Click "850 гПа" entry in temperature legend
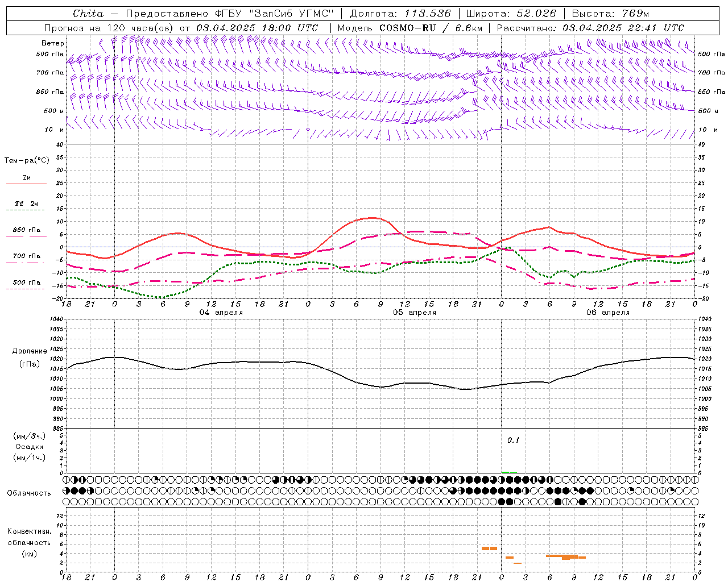 tap(27, 230)
